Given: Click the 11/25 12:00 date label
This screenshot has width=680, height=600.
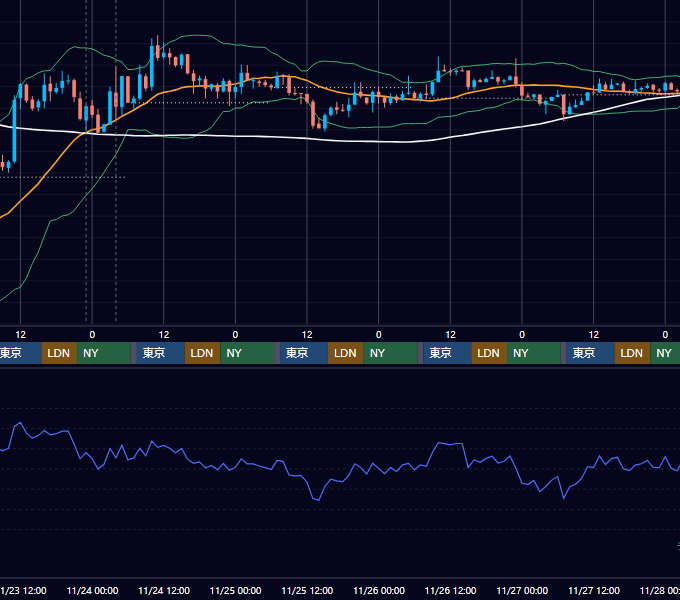Looking at the screenshot, I should click(x=307, y=590).
